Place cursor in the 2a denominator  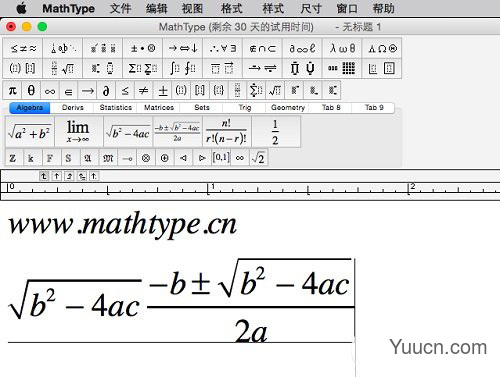[251, 331]
